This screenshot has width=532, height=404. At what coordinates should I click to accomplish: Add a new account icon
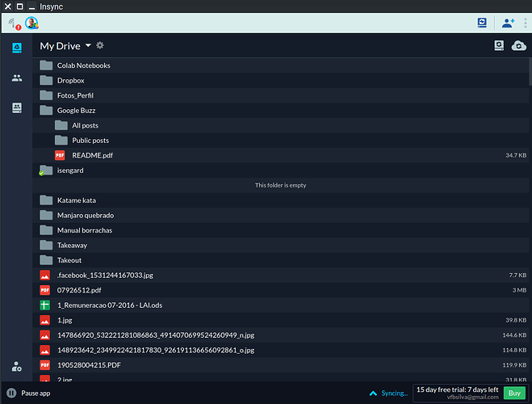pyautogui.click(x=508, y=23)
